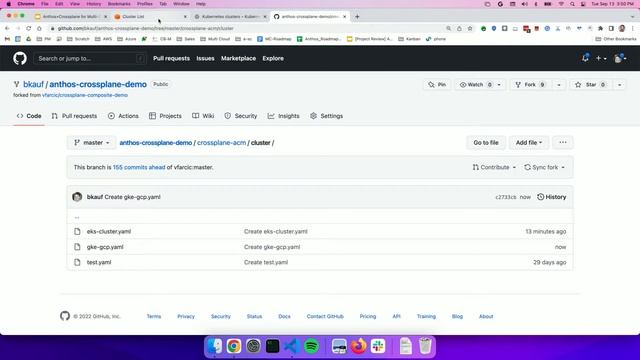This screenshot has width=640, height=360.
Task: Click the Go to file button
Action: (x=486, y=142)
